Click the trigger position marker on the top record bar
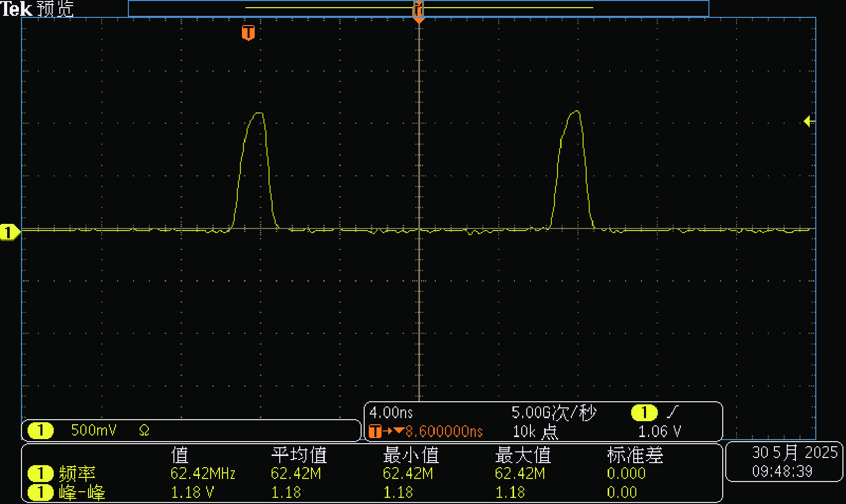 [x=418, y=9]
